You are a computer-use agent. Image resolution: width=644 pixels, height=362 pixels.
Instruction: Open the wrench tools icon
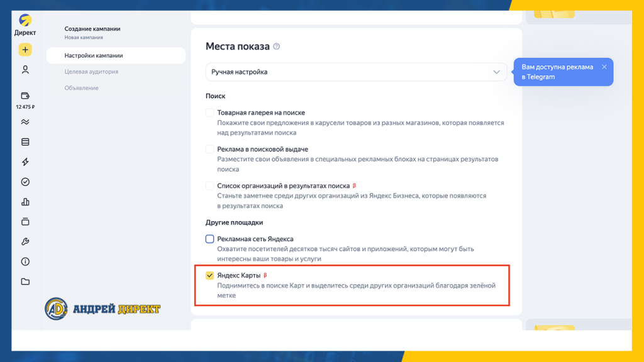(25, 242)
